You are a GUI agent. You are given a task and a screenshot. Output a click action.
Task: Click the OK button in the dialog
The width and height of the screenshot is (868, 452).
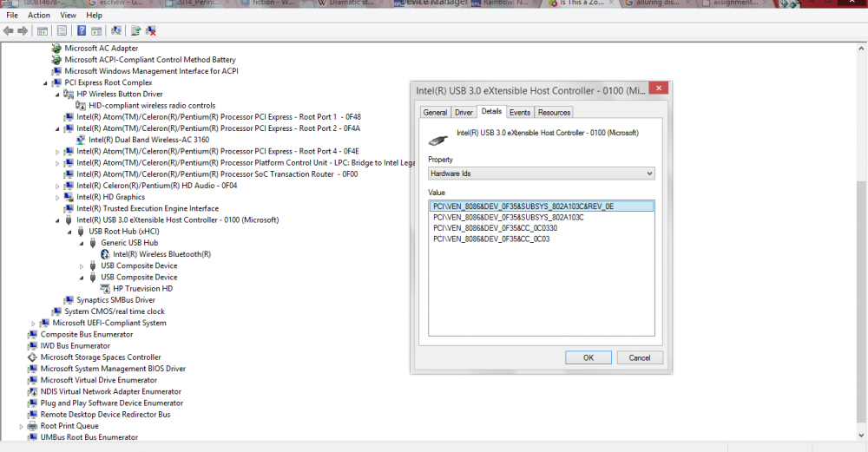tap(588, 357)
